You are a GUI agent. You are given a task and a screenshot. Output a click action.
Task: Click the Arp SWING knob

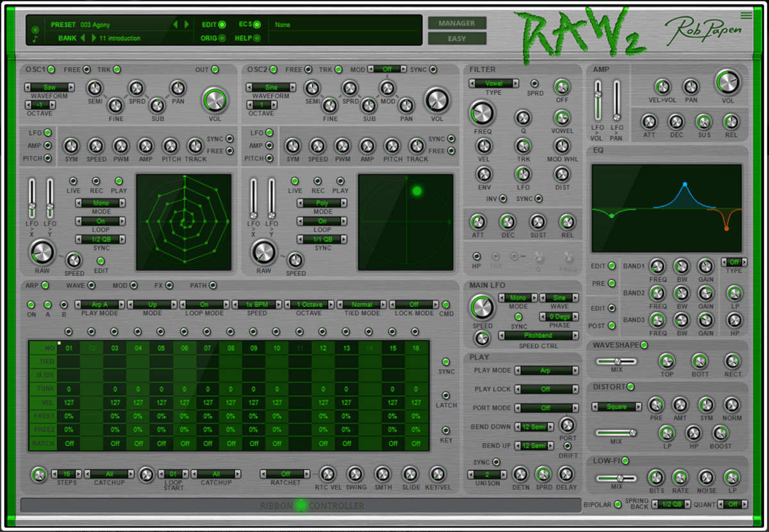[x=355, y=474]
